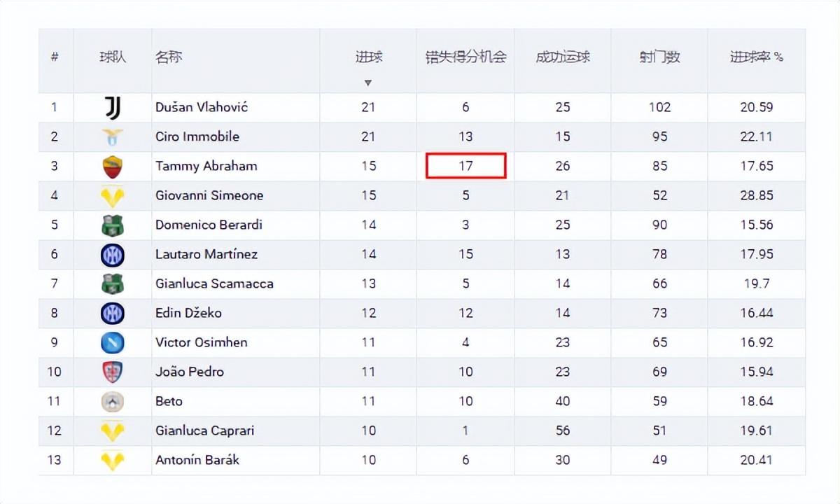Open Tammy Abraham's player name

pos(205,166)
